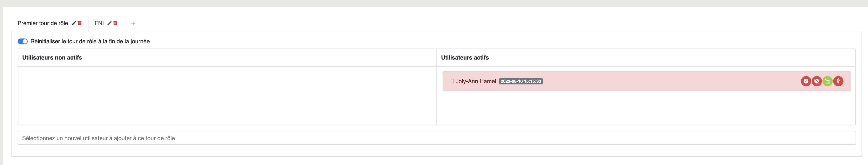This screenshot has height=165, width=868.
Task: Edit the Premier tour de rôle tab name
Action: [73, 23]
